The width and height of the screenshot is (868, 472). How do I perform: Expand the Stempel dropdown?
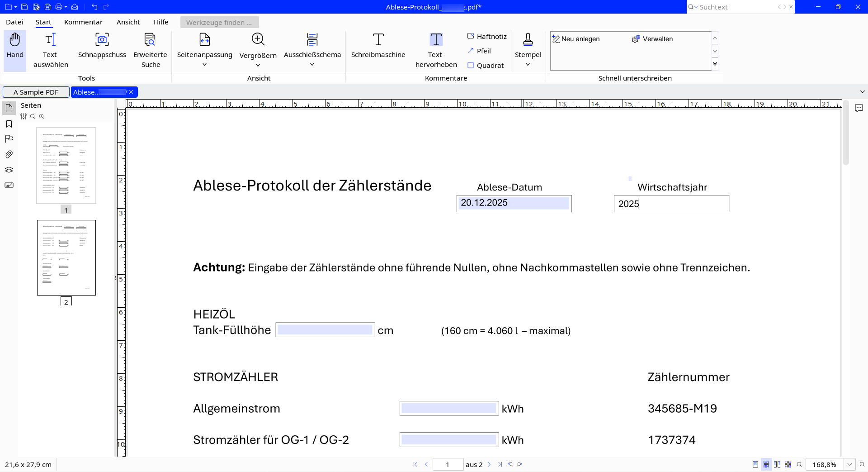[x=528, y=65]
